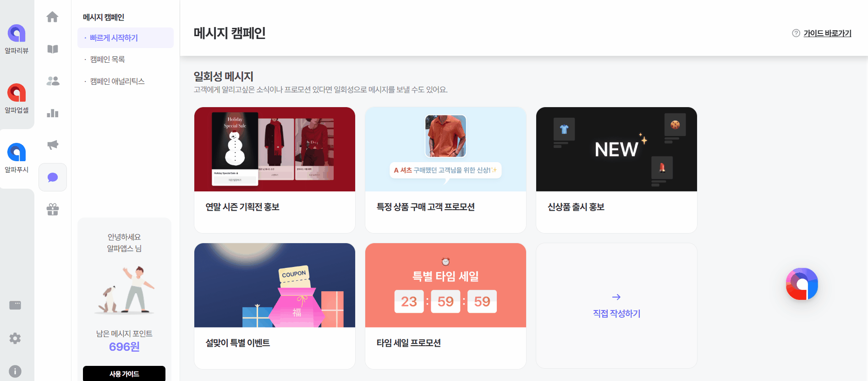Open the customers people icon
Image resolution: width=868 pixels, height=381 pixels.
53,81
